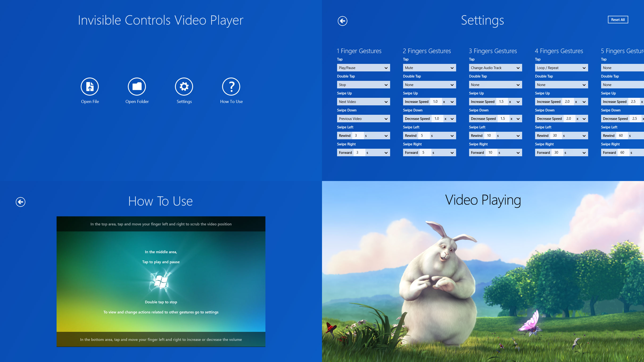
Task: Edit 2 Fingers Decrease Speed value 1.0
Action: [437, 119]
